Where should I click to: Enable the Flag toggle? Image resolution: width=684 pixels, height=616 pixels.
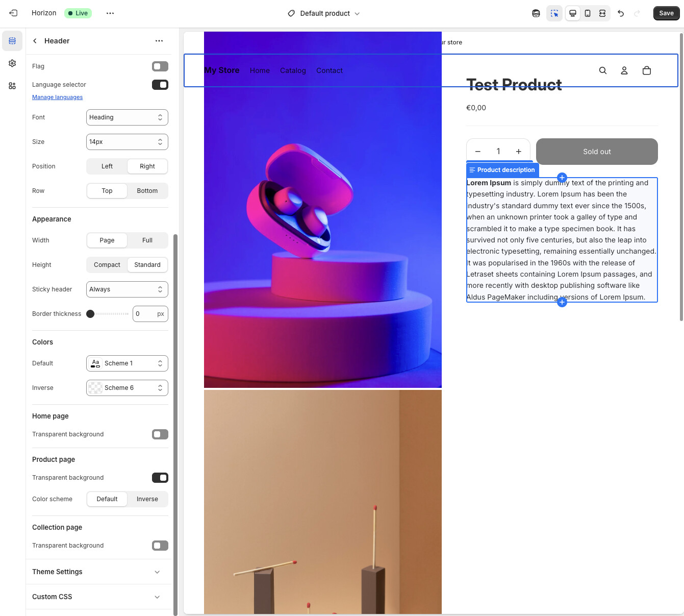pyautogui.click(x=160, y=66)
